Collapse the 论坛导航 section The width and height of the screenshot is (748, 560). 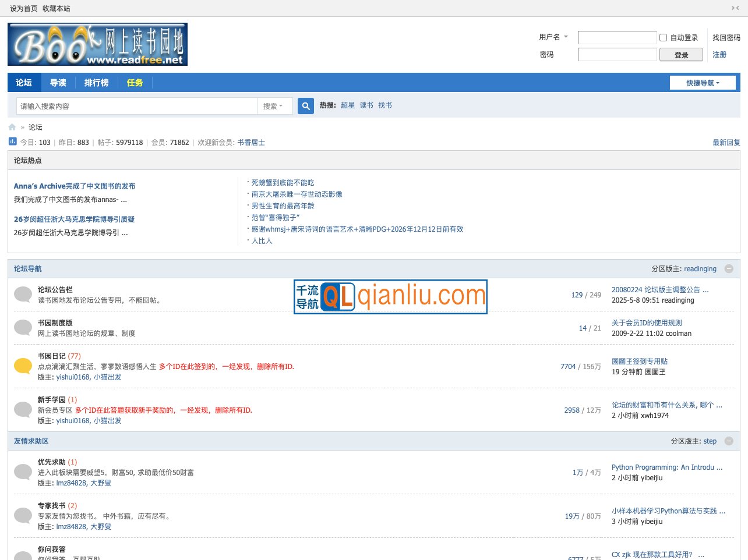pos(729,269)
